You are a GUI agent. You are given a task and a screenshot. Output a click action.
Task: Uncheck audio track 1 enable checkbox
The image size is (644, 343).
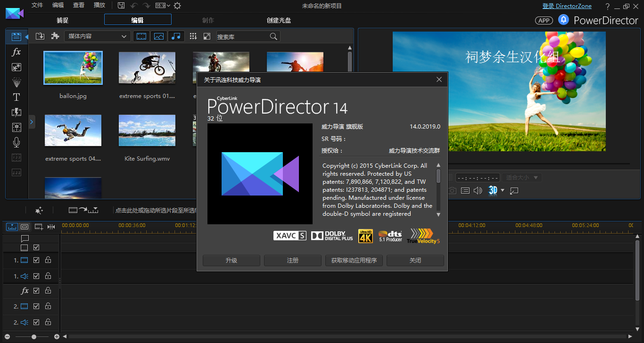pyautogui.click(x=36, y=276)
